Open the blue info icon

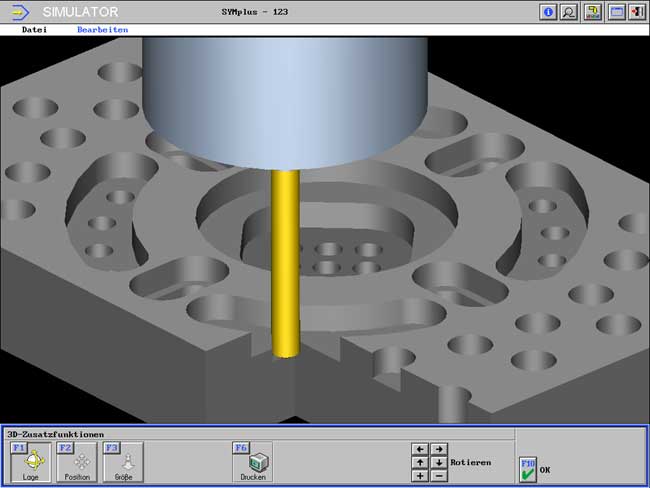(x=548, y=12)
